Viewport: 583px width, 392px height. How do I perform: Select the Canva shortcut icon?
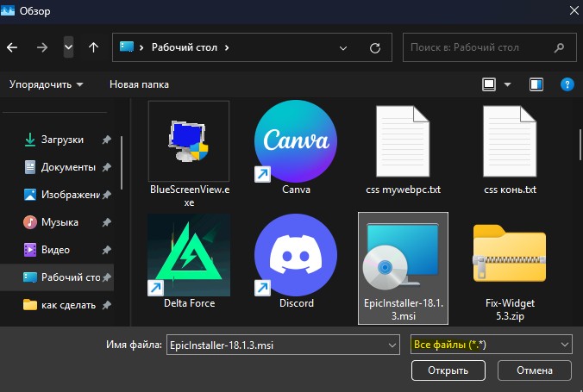[x=296, y=141]
